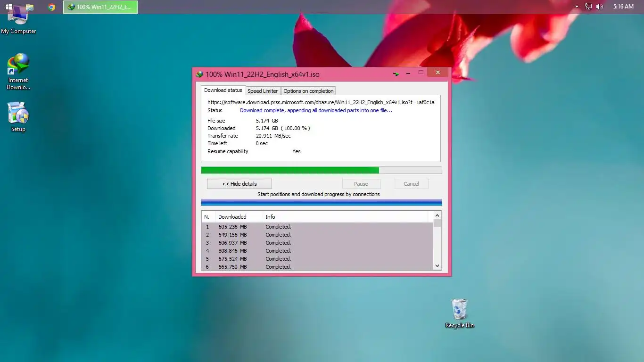
Task: Minimize the IDM download dialog
Action: 408,74
